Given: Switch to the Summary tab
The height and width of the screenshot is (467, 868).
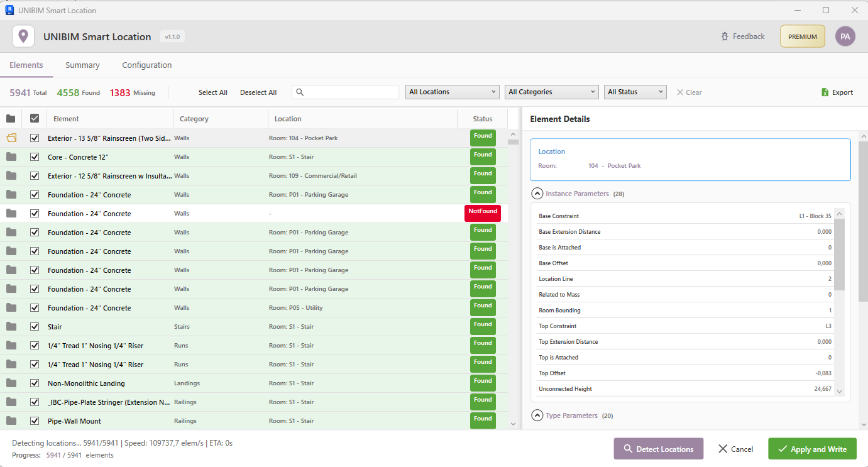Looking at the screenshot, I should (82, 65).
